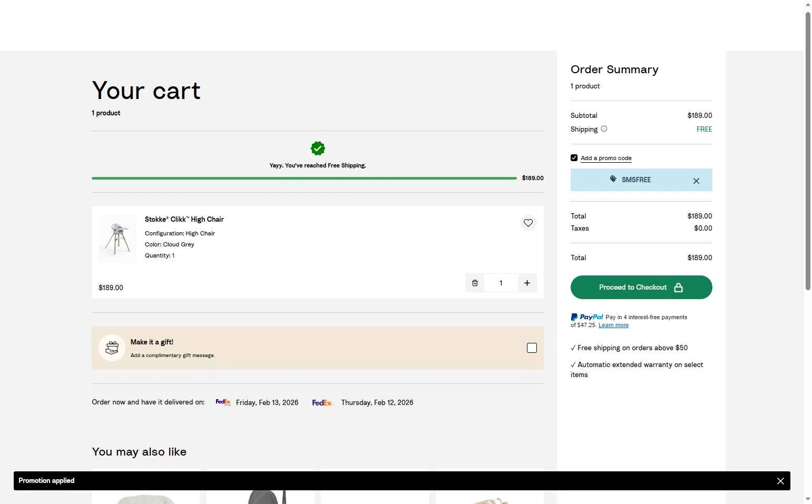Click the Stokke Clikk High Chair title
This screenshot has width=812, height=504.
(184, 219)
